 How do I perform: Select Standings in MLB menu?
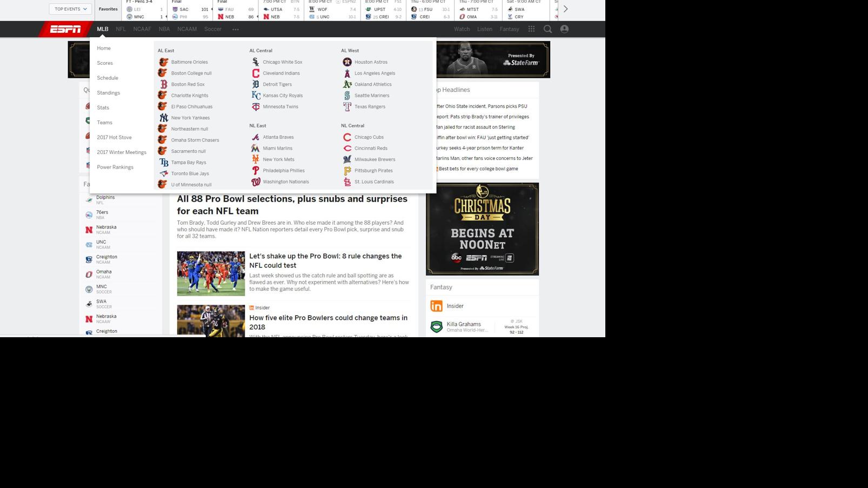[109, 93]
